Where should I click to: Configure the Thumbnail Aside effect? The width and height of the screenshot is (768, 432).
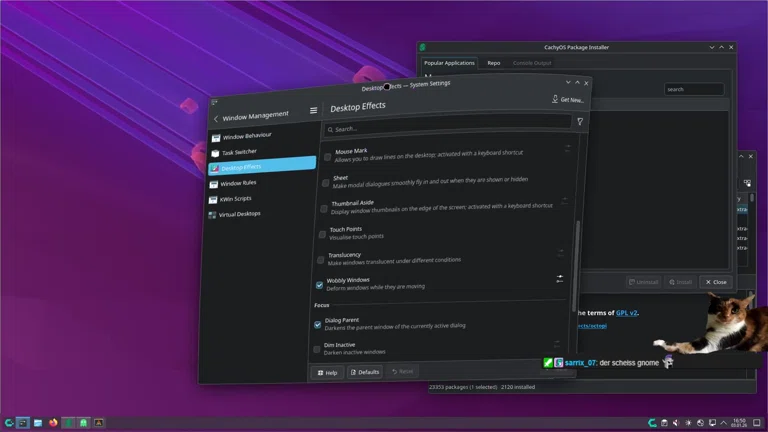point(564,201)
